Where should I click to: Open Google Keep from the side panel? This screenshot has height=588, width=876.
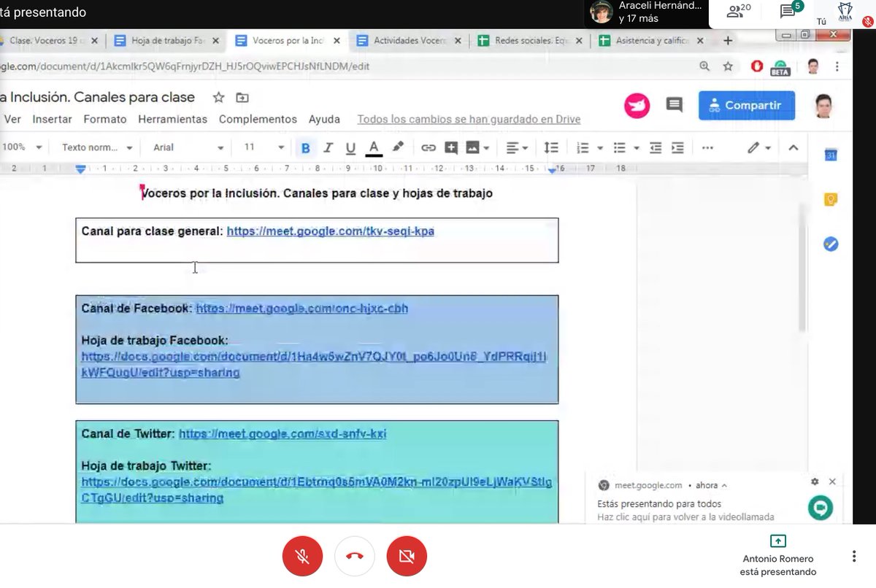tap(831, 199)
